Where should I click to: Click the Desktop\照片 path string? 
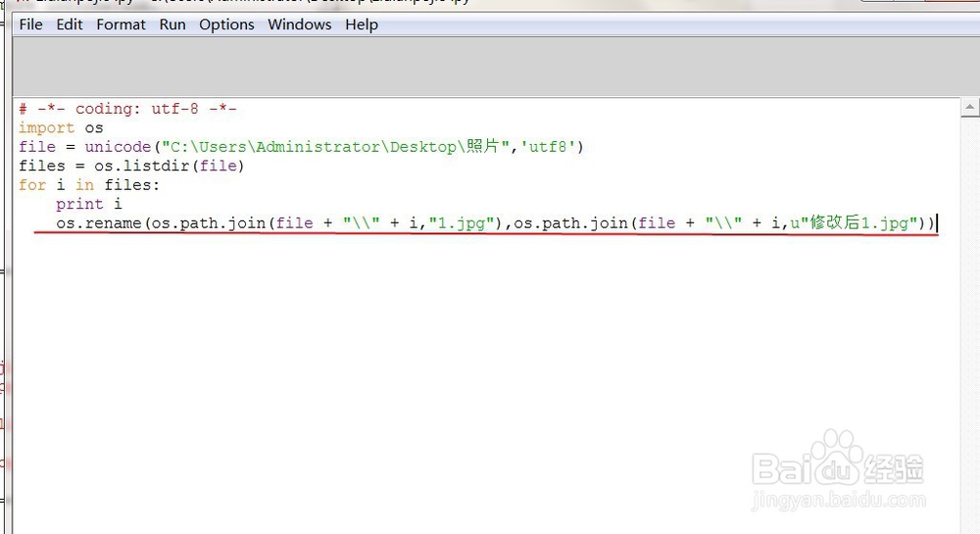click(x=336, y=147)
